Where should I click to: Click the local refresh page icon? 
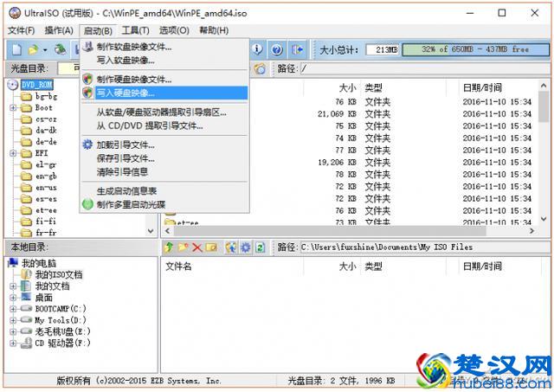260,247
